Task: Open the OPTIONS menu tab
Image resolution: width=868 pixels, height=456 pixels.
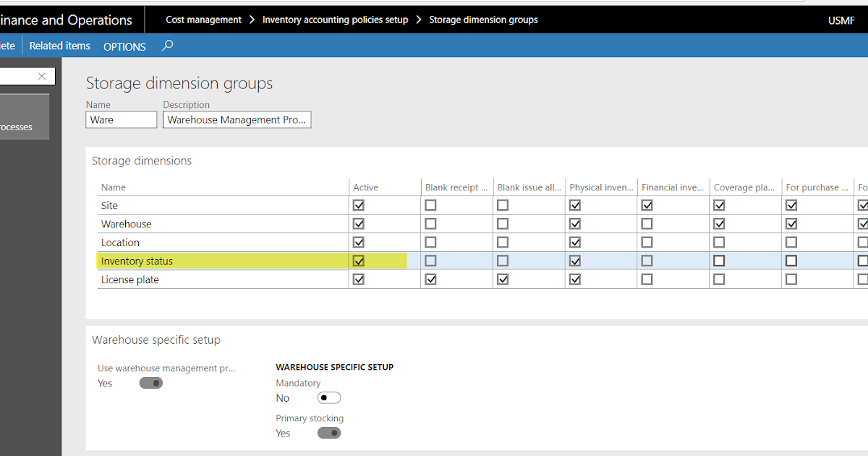Action: [124, 46]
